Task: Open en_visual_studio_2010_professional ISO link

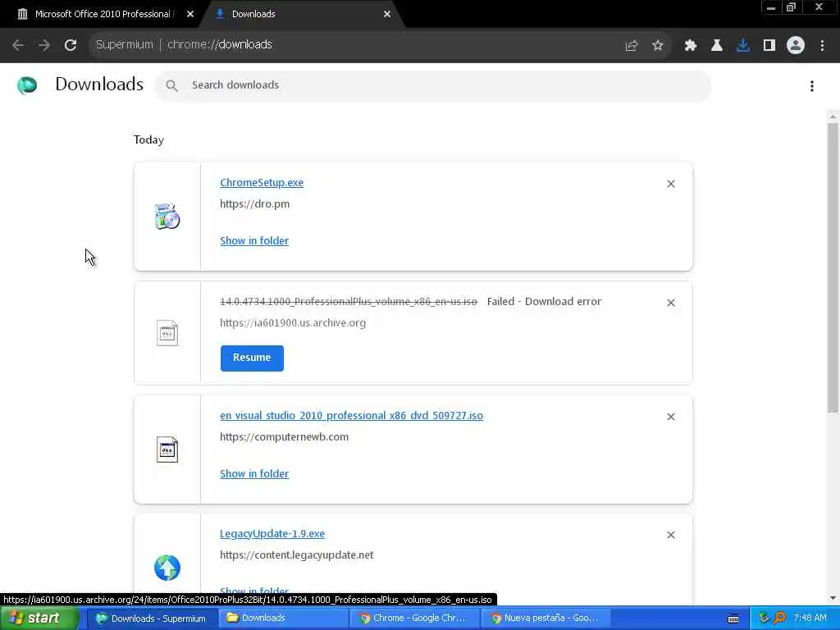Action: point(351,416)
